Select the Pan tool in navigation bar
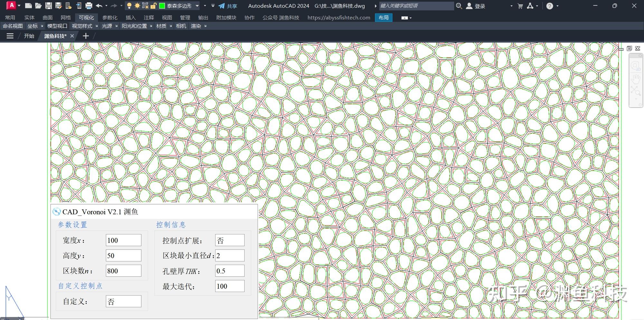The image size is (644, 320). 635,78
